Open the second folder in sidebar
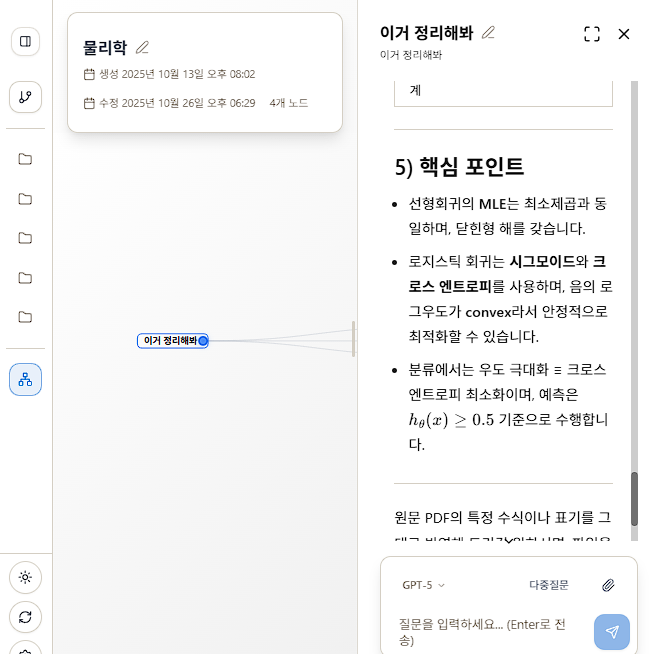Screen dimensions: 654x654 [25, 199]
